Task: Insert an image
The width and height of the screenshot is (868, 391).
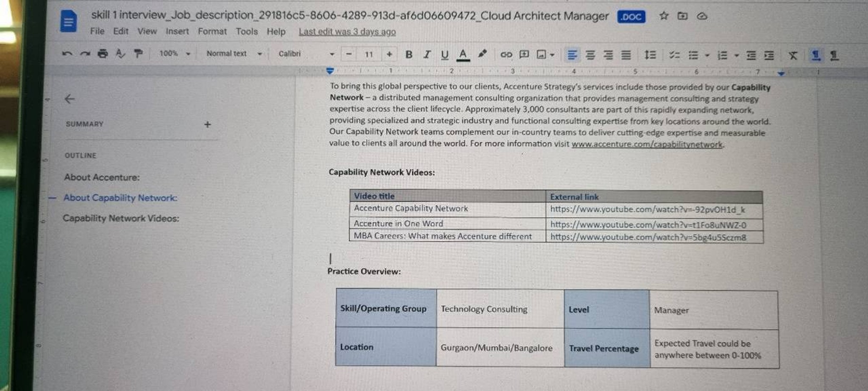Action: pyautogui.click(x=541, y=54)
